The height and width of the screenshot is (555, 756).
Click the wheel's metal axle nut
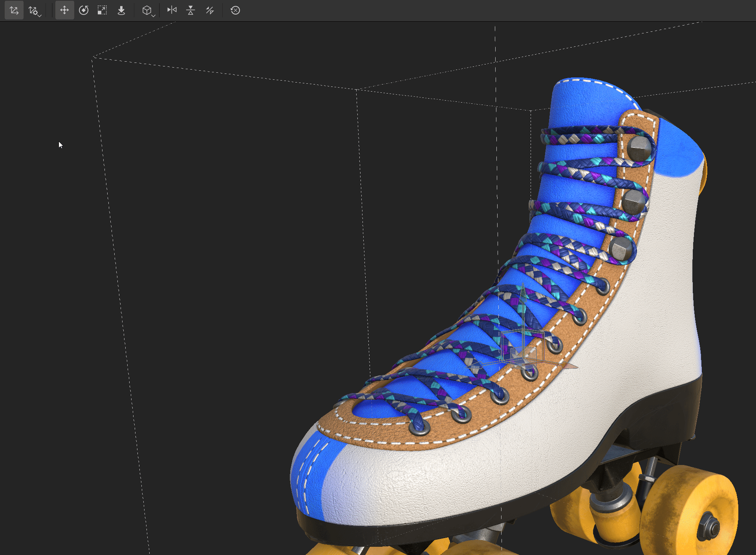[708, 527]
